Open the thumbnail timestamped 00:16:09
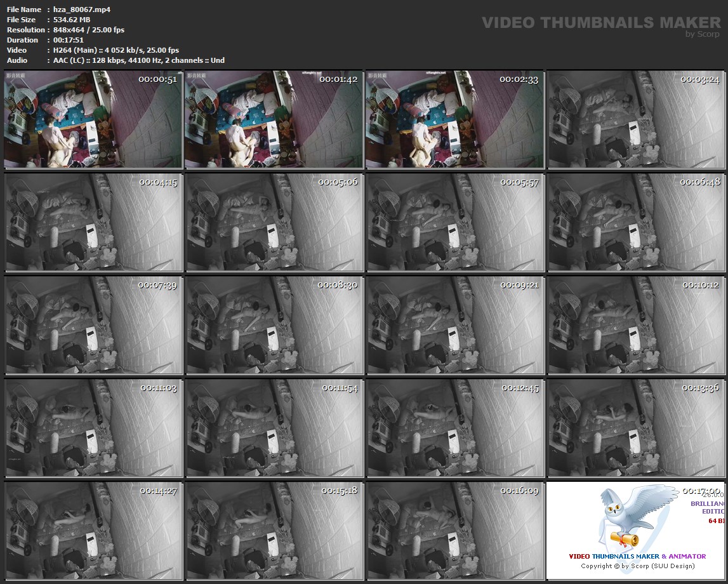This screenshot has height=584, width=728. click(455, 531)
